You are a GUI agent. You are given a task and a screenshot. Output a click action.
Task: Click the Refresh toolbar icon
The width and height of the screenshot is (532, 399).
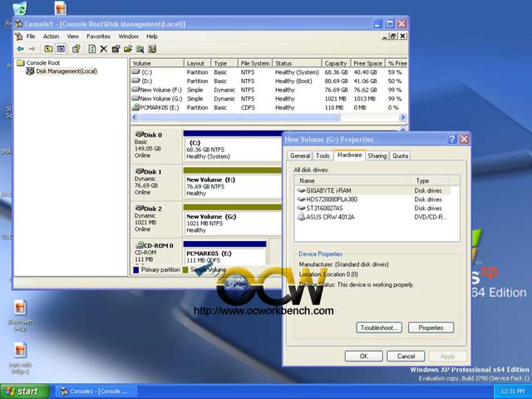click(x=92, y=49)
